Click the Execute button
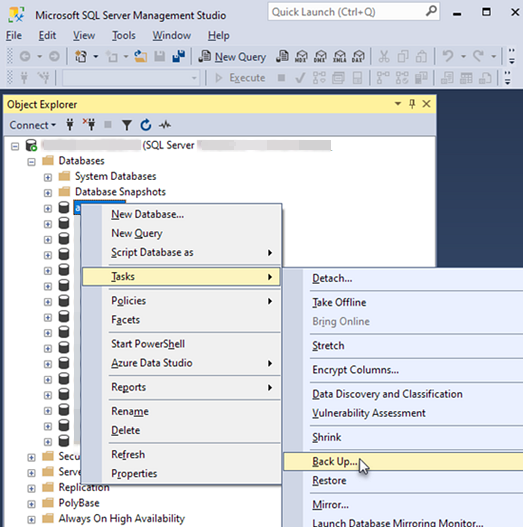This screenshot has width=523, height=527. point(240,78)
